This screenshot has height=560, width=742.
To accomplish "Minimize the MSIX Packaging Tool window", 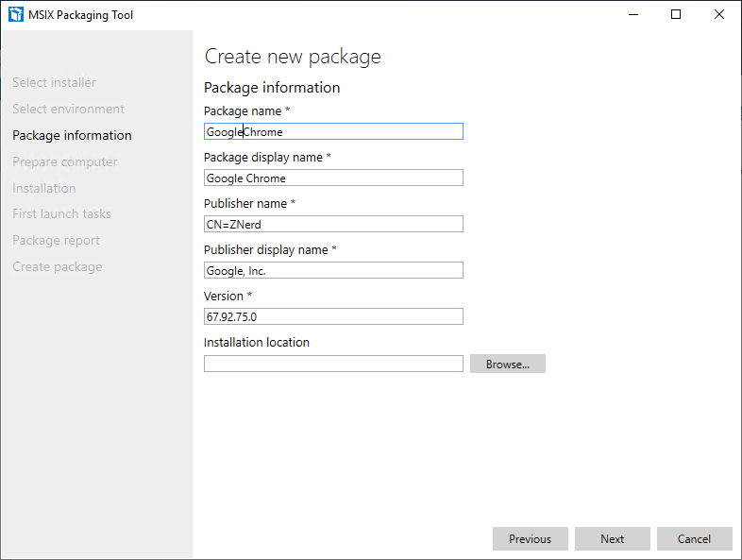I will click(x=633, y=15).
